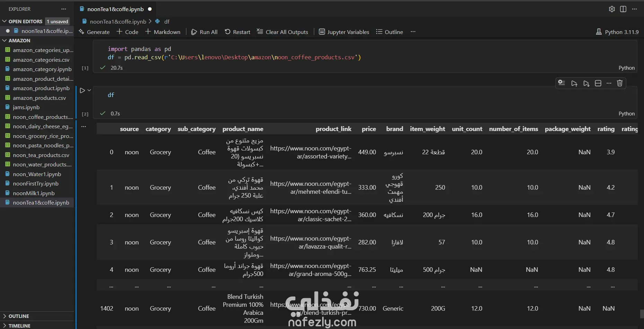Clear All Outputs of the notebook

(x=282, y=32)
